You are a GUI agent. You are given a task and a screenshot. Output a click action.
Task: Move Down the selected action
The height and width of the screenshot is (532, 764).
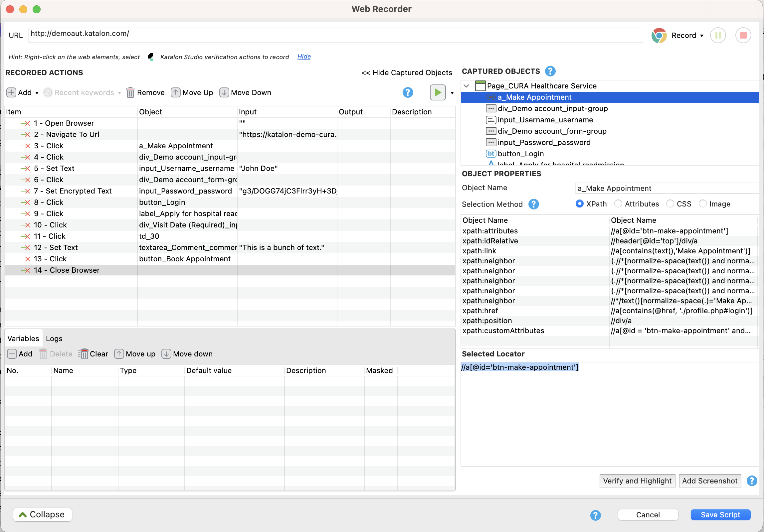[x=245, y=93]
